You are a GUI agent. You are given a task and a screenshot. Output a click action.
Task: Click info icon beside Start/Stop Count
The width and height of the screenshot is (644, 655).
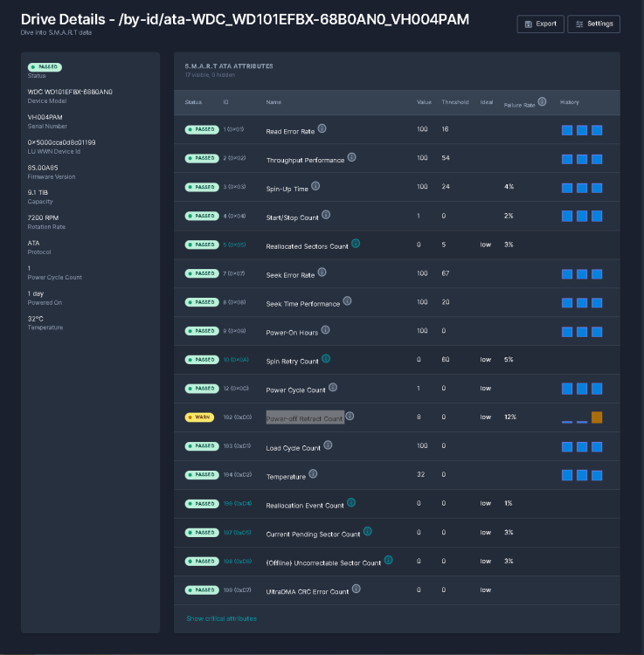[x=326, y=215]
